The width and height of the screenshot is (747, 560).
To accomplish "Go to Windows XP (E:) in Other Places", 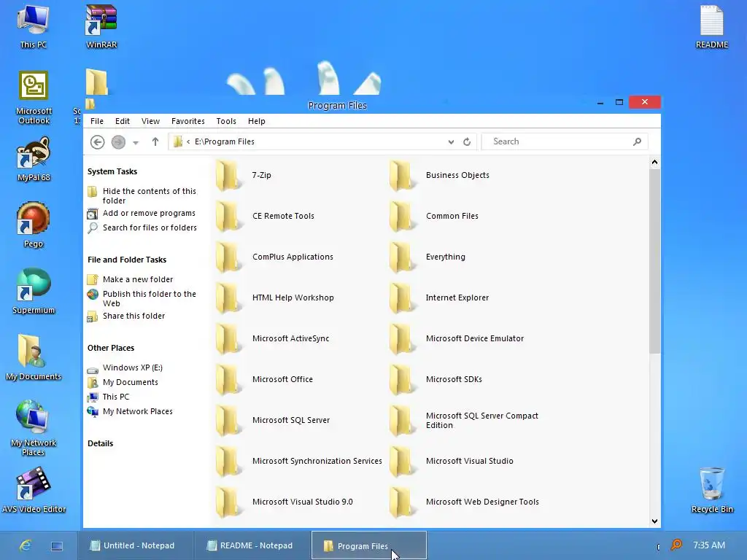I will tap(133, 367).
